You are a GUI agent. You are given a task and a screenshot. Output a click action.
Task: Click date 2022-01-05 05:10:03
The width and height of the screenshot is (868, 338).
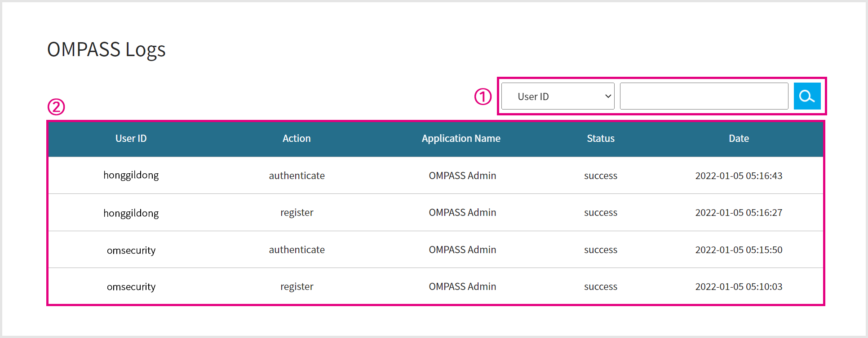[739, 287]
